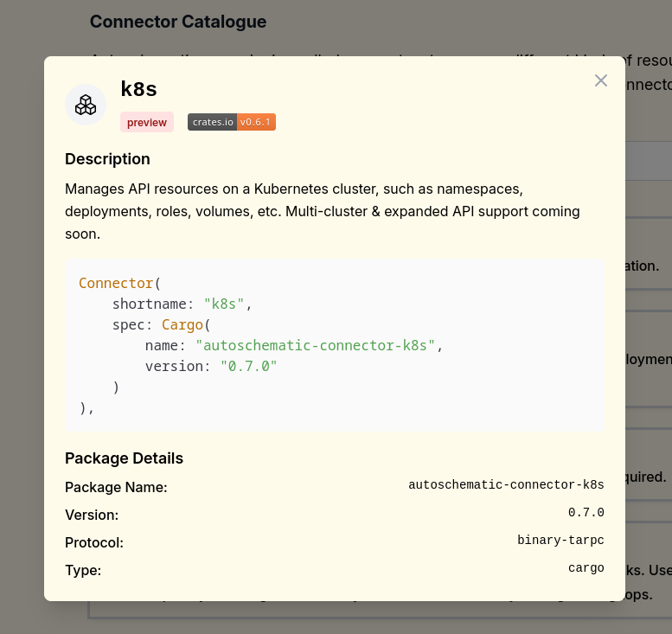Close the k8s connector dialog
This screenshot has height=634, width=672.
pos(601,80)
